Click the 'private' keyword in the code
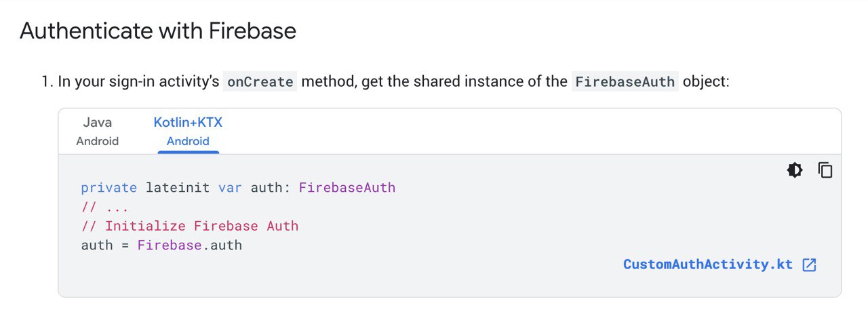 [x=108, y=187]
